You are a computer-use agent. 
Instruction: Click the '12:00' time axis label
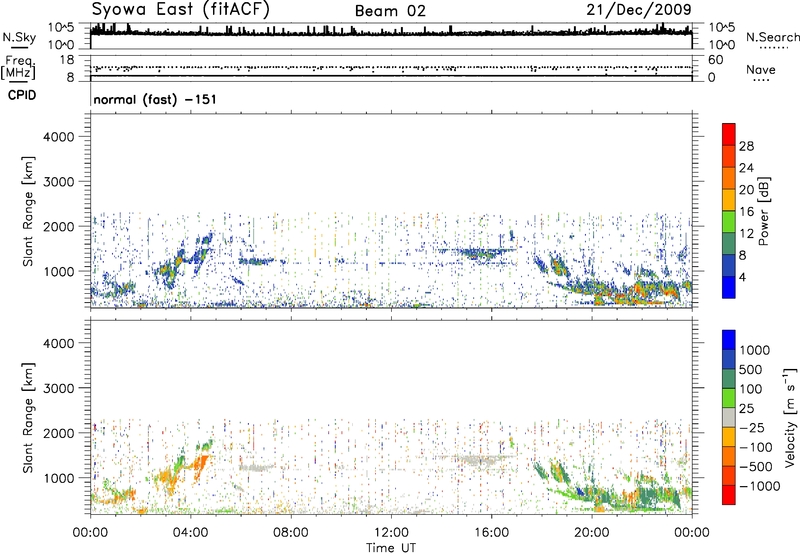391,533
